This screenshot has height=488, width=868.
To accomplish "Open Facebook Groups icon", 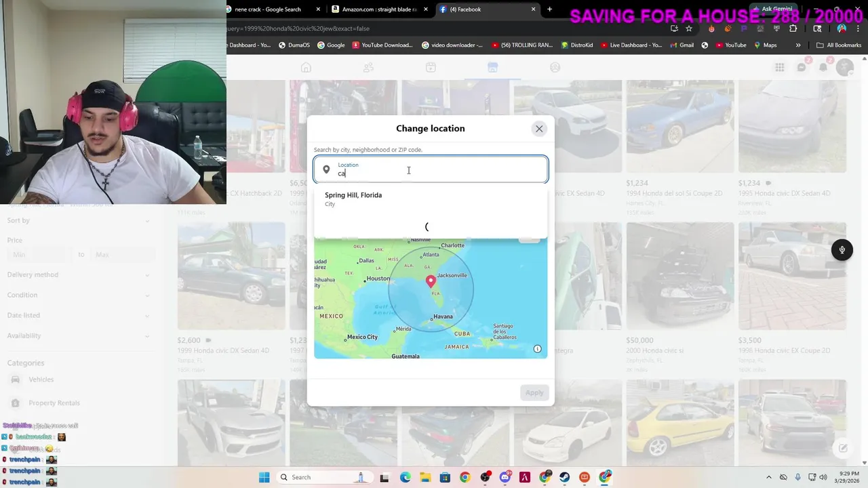I will coord(555,67).
